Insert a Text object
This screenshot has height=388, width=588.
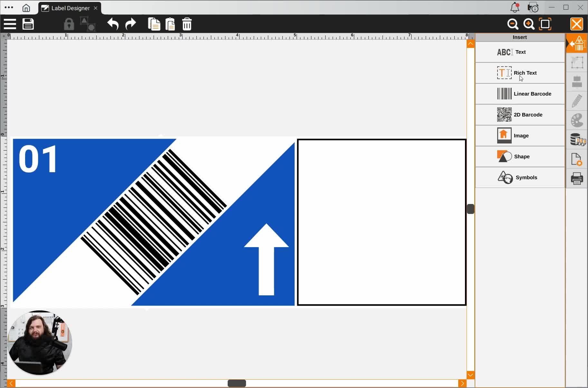point(520,52)
